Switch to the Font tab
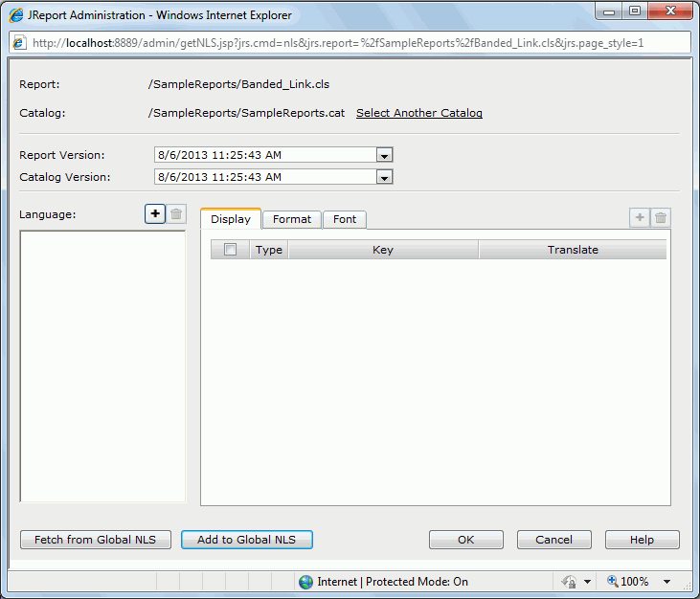Viewport: 700px width, 599px height. [345, 219]
